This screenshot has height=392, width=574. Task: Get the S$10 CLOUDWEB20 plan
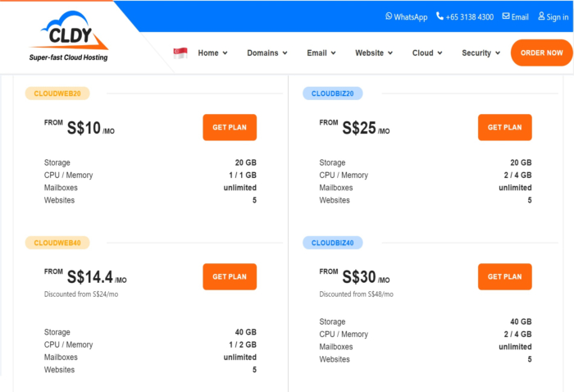click(x=230, y=127)
